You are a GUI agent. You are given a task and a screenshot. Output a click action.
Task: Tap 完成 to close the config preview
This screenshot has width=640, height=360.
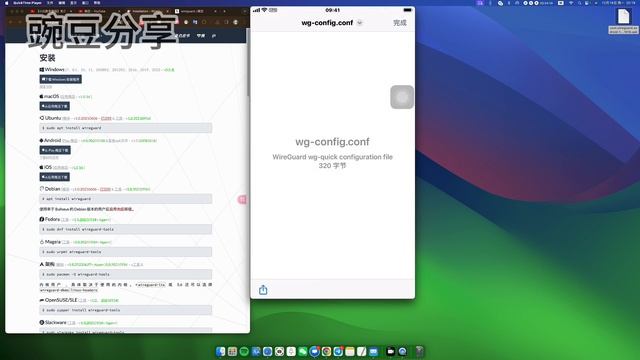pos(400,23)
